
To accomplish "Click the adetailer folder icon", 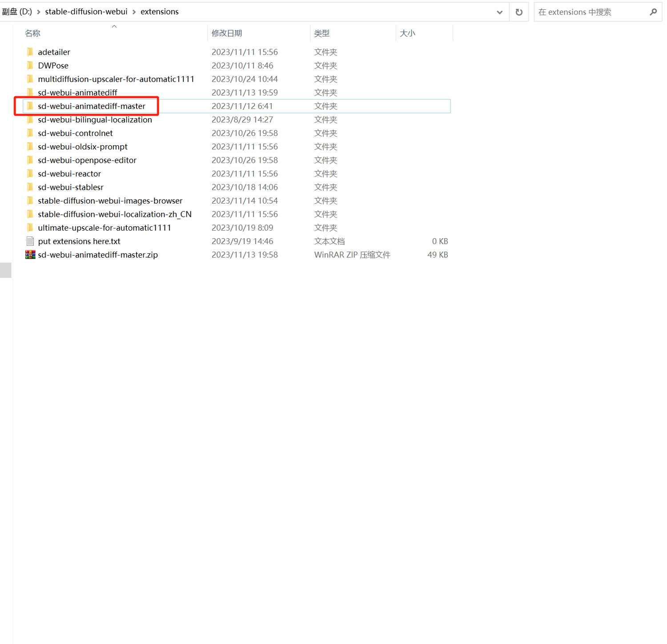I will (30, 52).
